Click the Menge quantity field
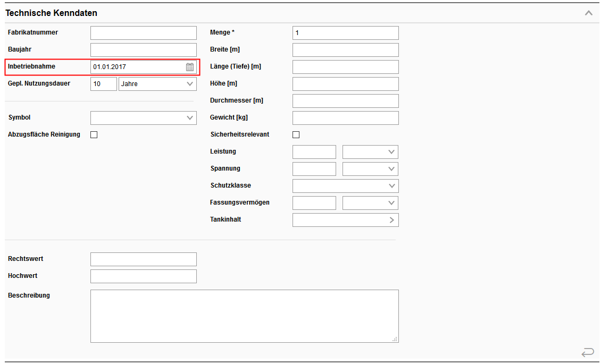The width and height of the screenshot is (601, 364). (x=346, y=33)
